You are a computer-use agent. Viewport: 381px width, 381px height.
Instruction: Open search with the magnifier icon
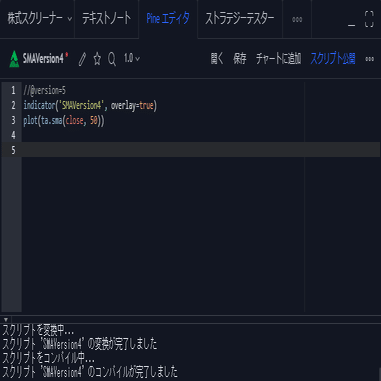tap(112, 59)
